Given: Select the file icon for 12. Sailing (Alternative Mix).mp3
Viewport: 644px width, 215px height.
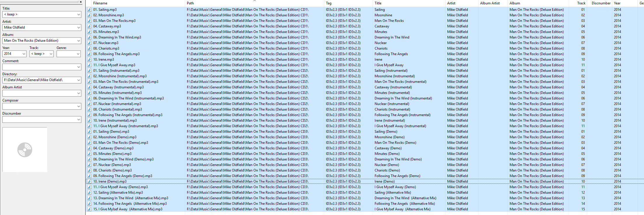Looking at the screenshot, I should [89, 193].
